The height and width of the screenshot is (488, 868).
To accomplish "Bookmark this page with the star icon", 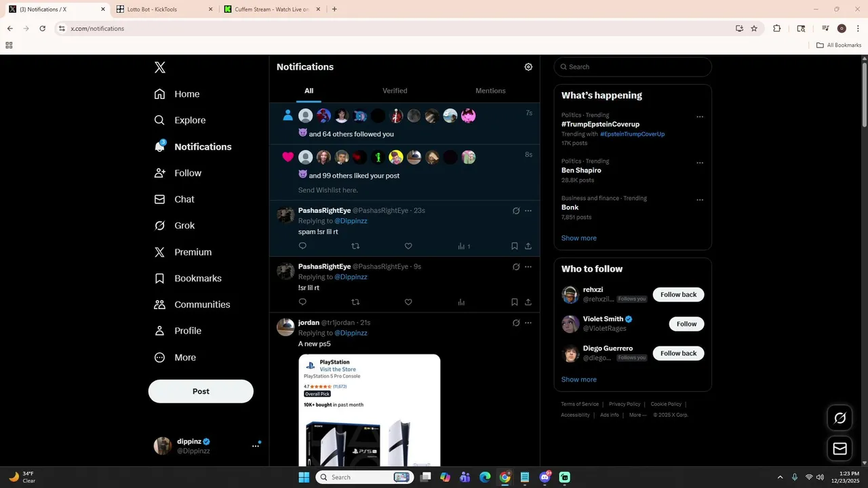I will [754, 28].
